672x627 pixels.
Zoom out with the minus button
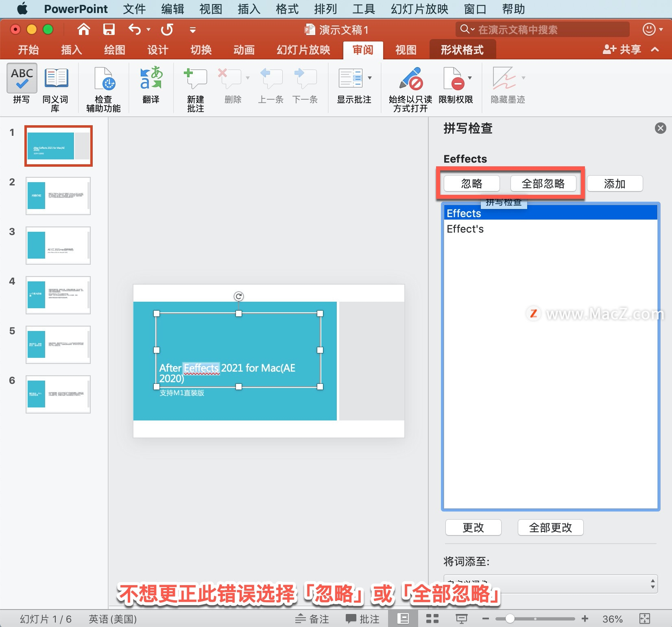[x=485, y=619]
